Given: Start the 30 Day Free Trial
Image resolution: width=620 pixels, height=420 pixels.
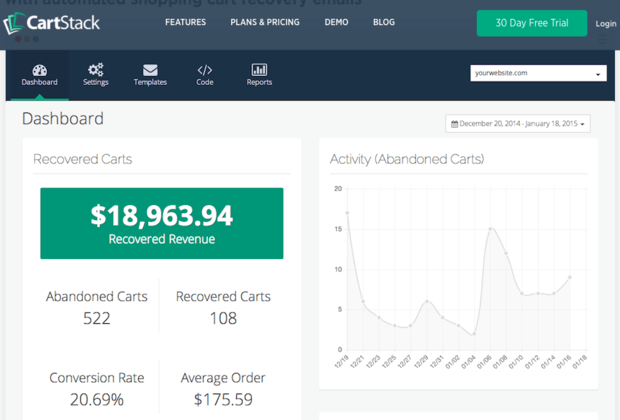Looking at the screenshot, I should (532, 23).
